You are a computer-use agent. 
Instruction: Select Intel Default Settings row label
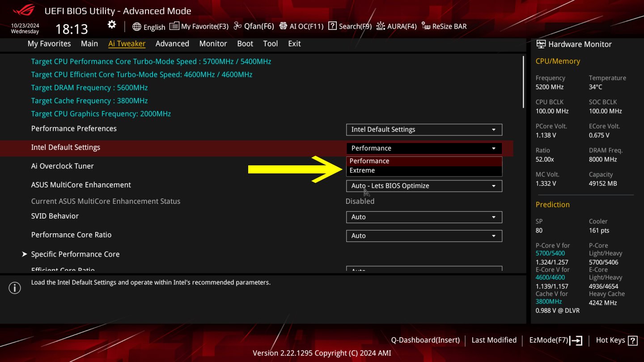pyautogui.click(x=65, y=147)
